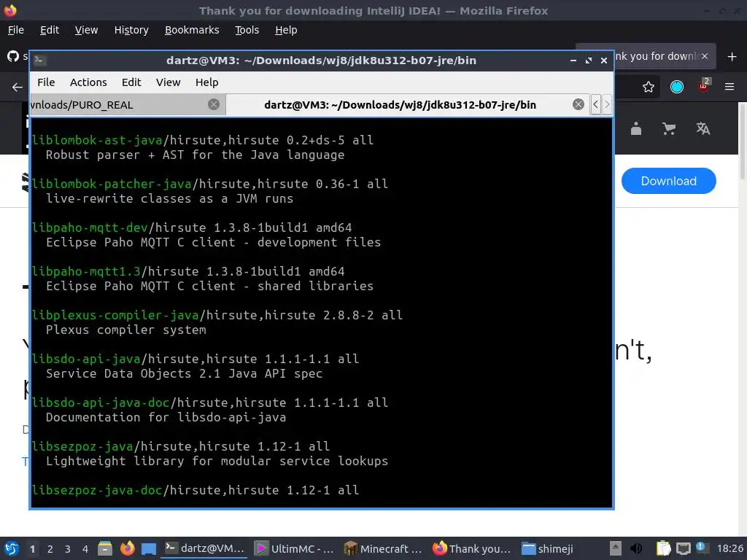Open the terminal Help menu

point(206,82)
